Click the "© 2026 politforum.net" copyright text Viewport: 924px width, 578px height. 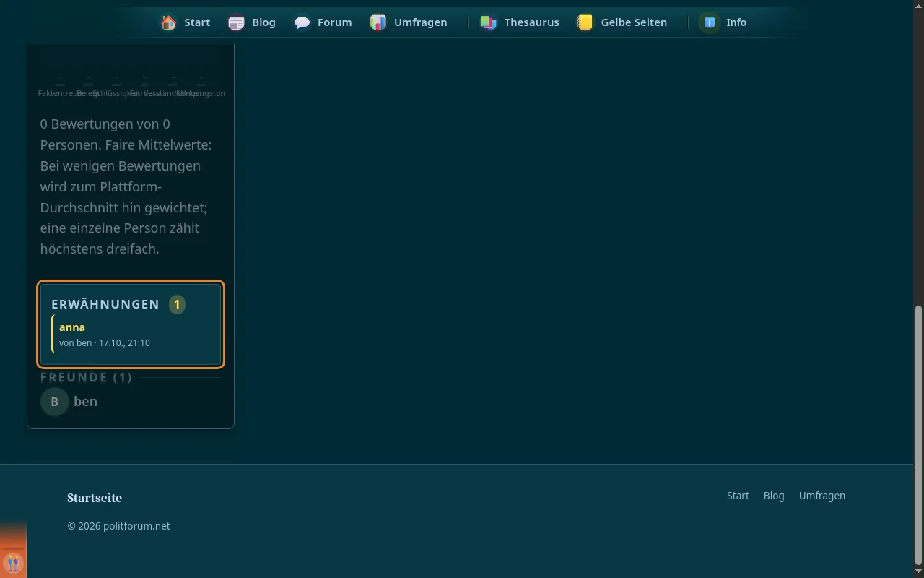coord(118,526)
